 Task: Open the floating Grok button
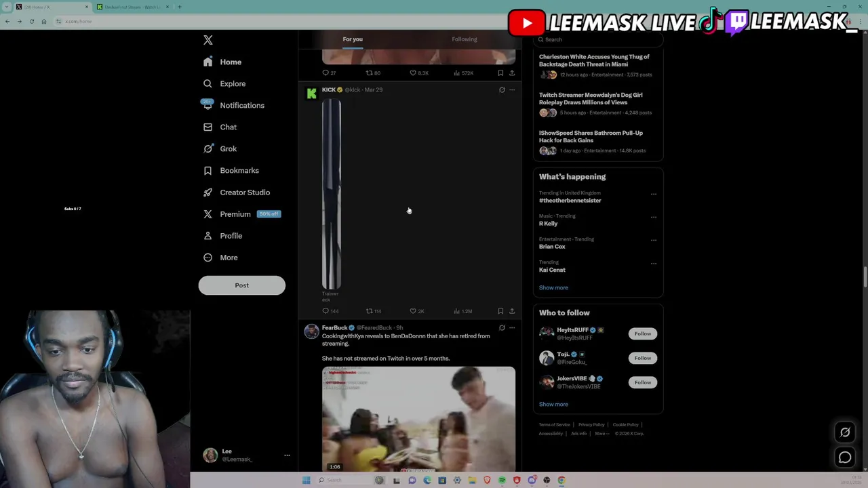point(845,432)
